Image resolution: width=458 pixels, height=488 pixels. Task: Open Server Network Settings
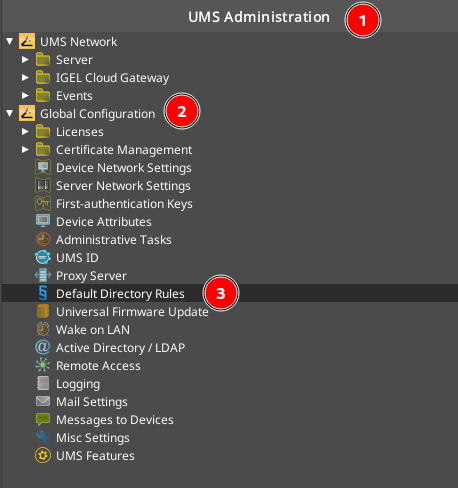click(x=123, y=186)
